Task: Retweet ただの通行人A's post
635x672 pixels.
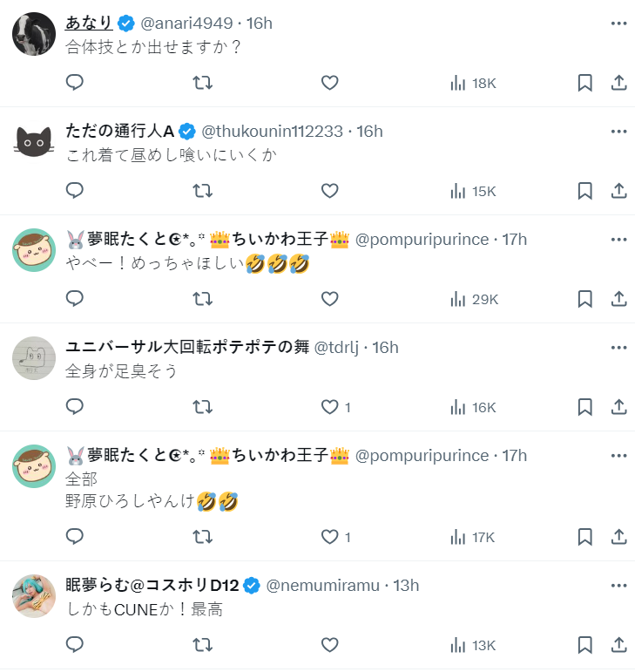Action: [x=202, y=191]
